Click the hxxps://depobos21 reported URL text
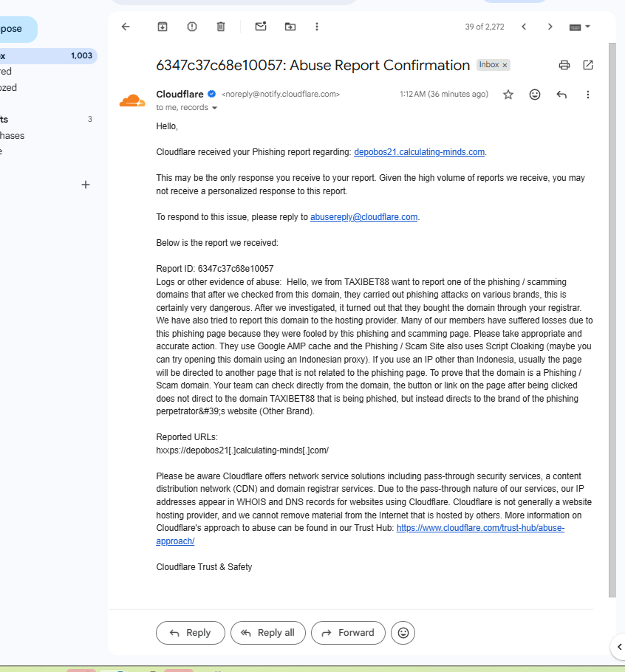This screenshot has height=672, width=625. [x=242, y=450]
